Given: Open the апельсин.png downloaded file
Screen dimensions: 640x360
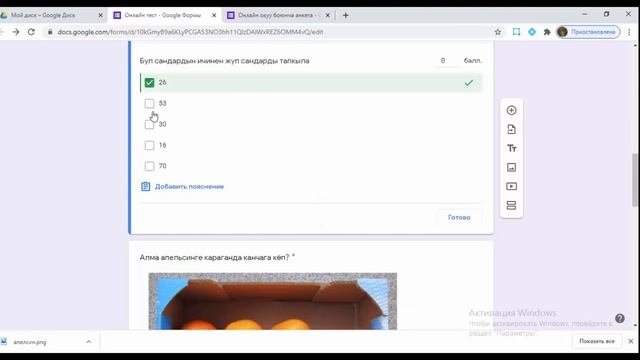Looking at the screenshot, I should pyautogui.click(x=30, y=342).
